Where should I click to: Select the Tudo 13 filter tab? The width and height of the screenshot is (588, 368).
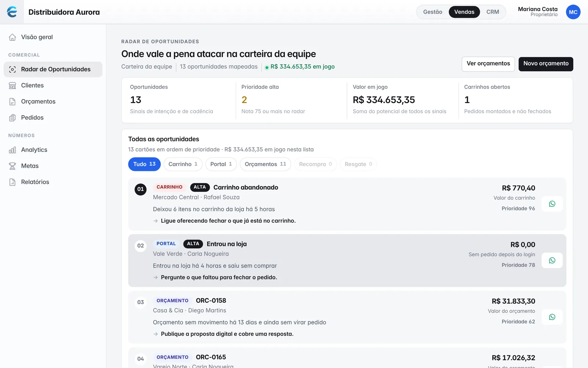tap(144, 164)
